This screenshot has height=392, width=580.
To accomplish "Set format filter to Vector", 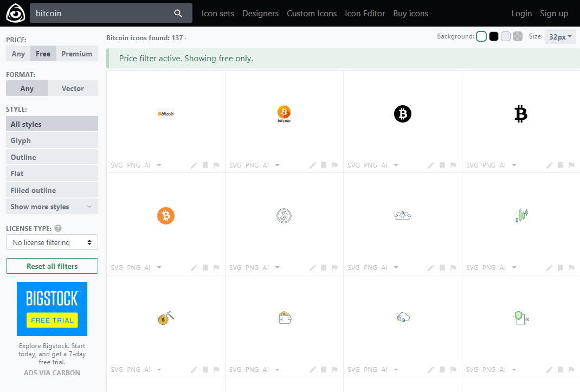I will click(73, 88).
